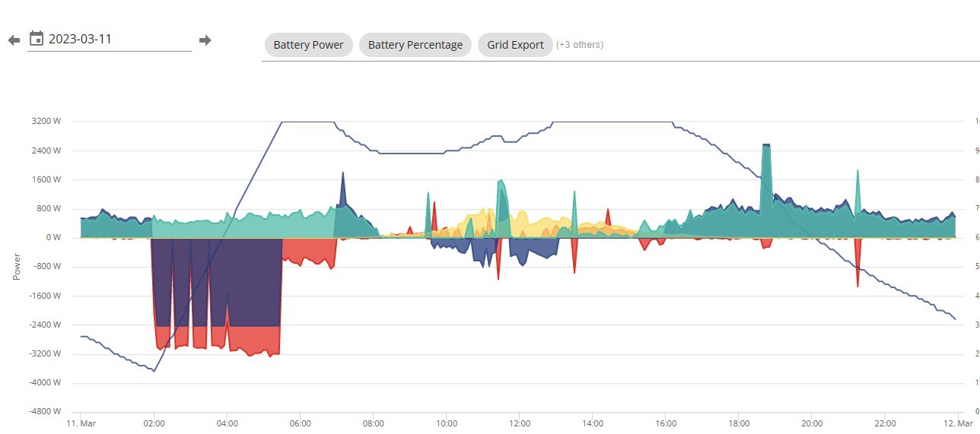Click the 04:00 x-axis label
The image size is (980, 434).
point(227,423)
